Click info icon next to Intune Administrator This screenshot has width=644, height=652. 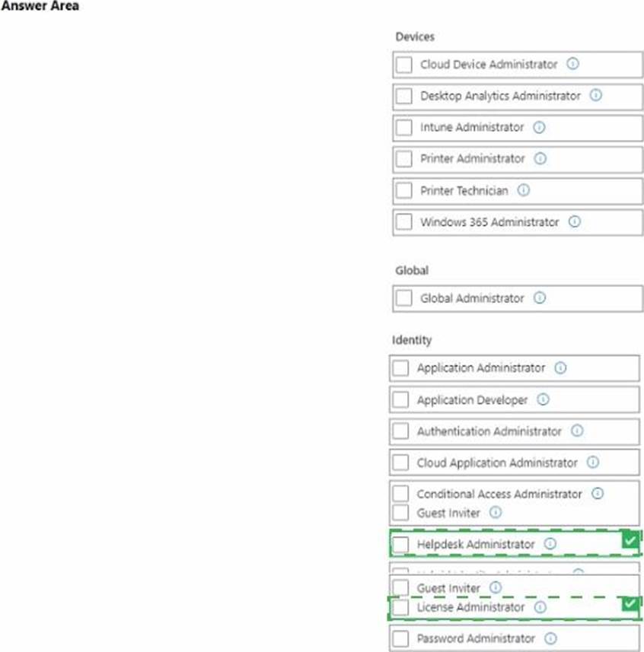click(540, 128)
